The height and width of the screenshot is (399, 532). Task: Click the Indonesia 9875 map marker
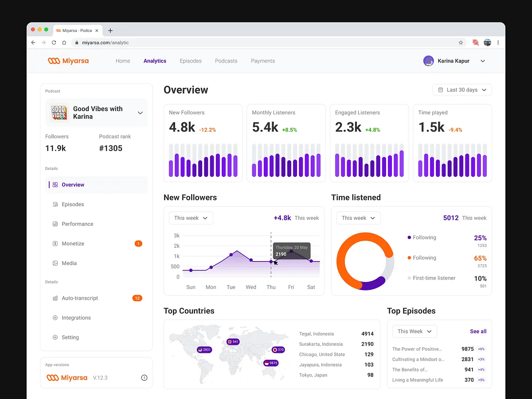[x=270, y=363]
